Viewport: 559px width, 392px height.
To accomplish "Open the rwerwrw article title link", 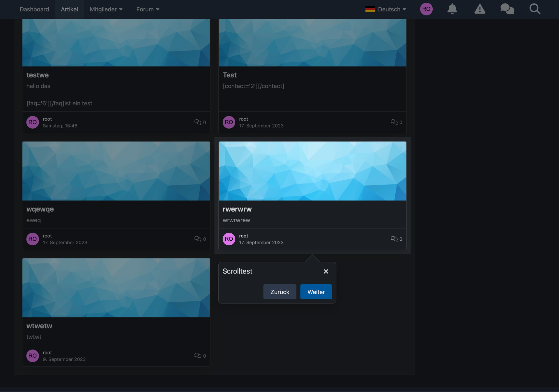I will pos(237,209).
